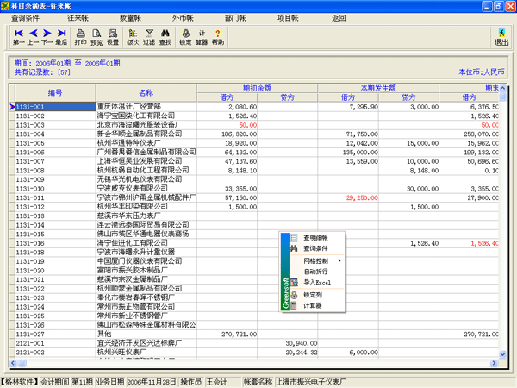Choose 自动折行 in the context menu

[315, 271]
